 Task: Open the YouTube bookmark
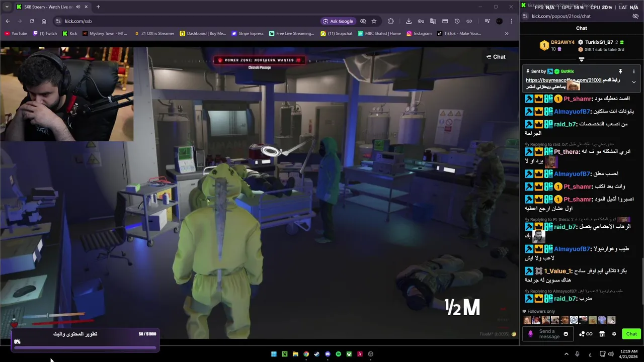(x=16, y=34)
